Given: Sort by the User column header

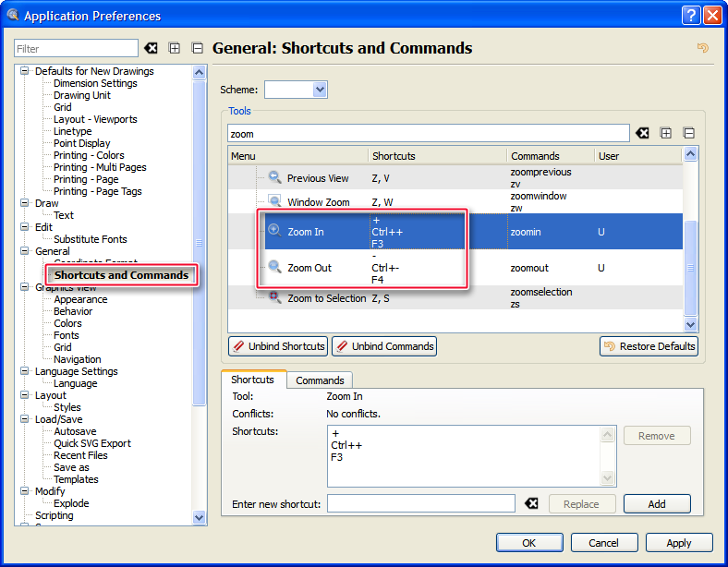Looking at the screenshot, I should pyautogui.click(x=638, y=156).
